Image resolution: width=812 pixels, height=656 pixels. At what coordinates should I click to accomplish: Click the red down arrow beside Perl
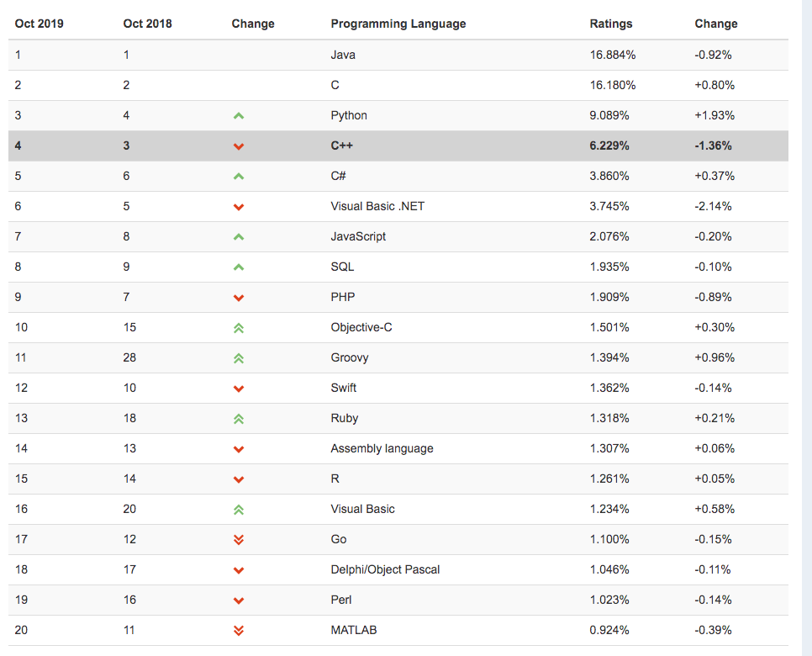click(239, 600)
